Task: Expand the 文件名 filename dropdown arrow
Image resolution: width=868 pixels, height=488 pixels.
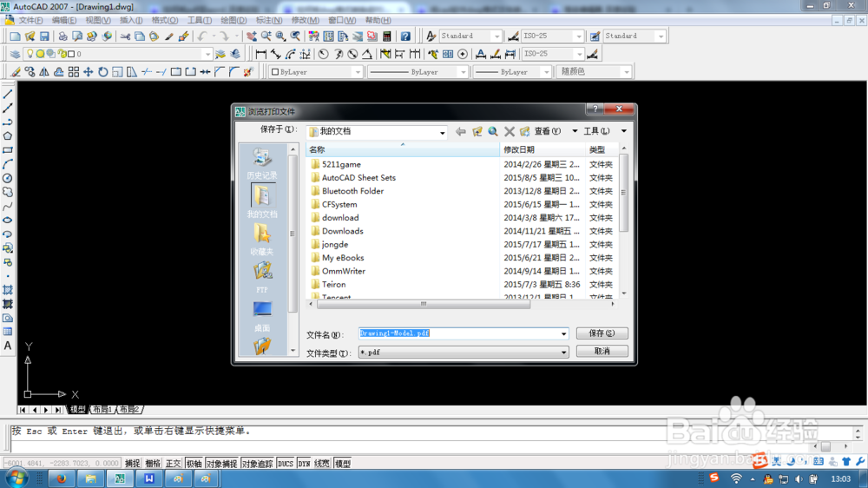Action: (563, 333)
